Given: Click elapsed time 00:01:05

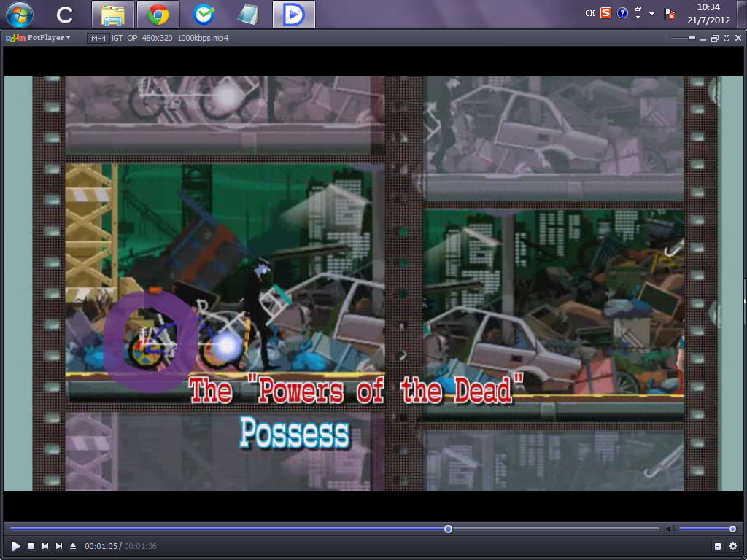Looking at the screenshot, I should coord(101,546).
